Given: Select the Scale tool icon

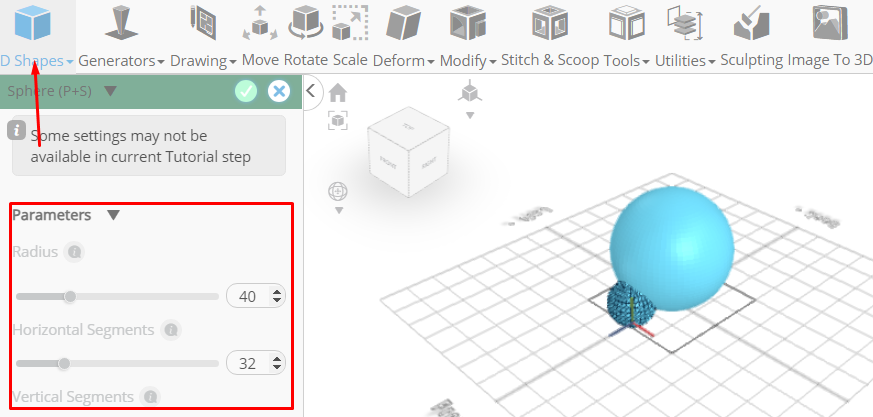Looking at the screenshot, I should click(x=350, y=22).
